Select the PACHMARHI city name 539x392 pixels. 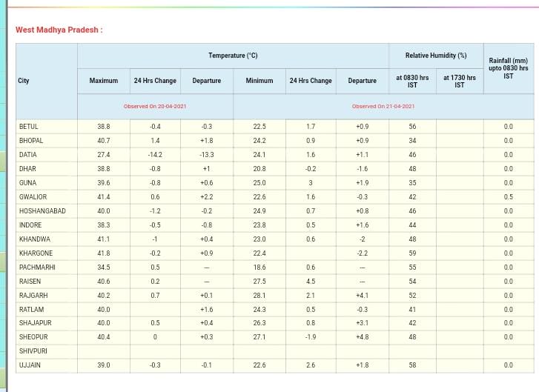(37, 268)
